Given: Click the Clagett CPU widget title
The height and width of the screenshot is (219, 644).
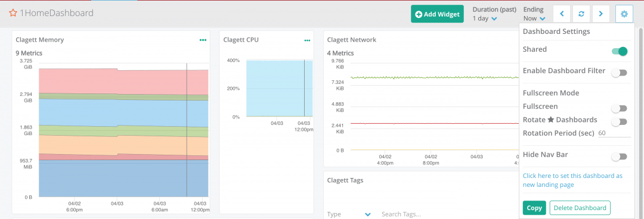Looking at the screenshot, I should tap(241, 40).
